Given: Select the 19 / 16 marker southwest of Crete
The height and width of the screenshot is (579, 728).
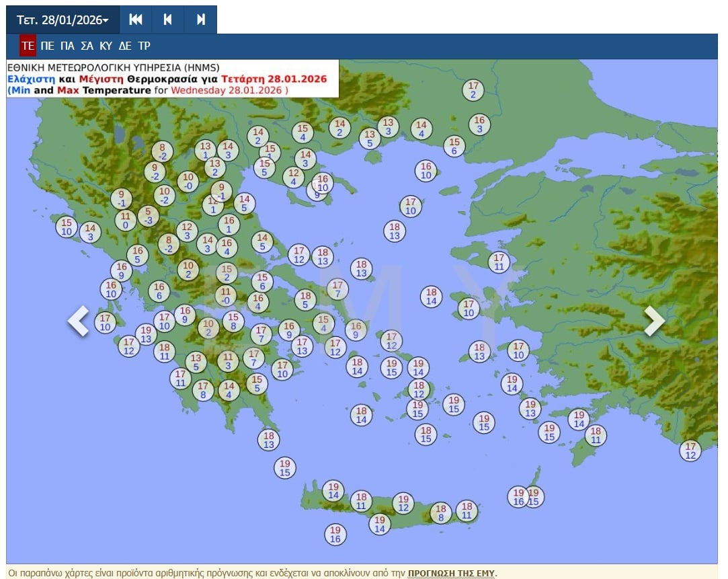Looking at the screenshot, I should click(x=335, y=535).
